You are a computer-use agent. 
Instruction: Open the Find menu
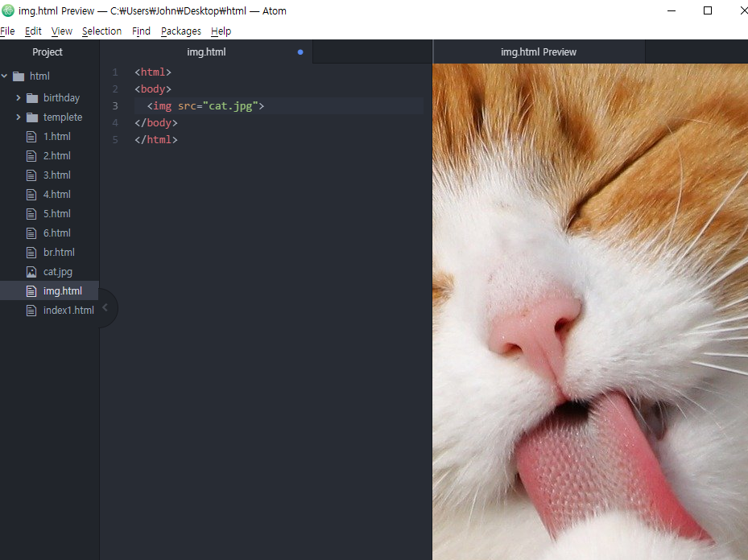(x=141, y=31)
